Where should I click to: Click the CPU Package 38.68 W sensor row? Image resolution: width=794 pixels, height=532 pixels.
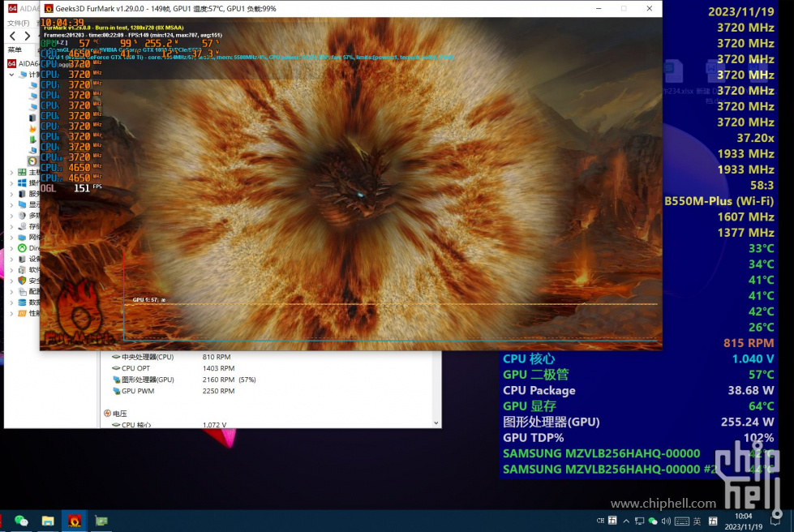click(638, 390)
